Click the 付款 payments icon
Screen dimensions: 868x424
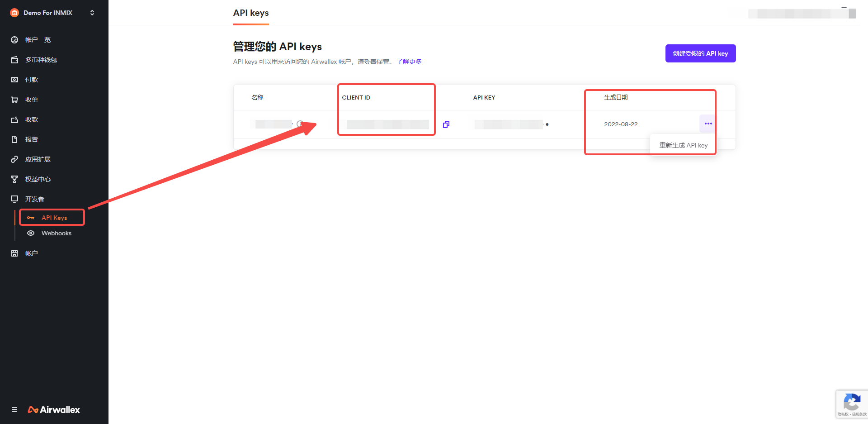pyautogui.click(x=14, y=79)
